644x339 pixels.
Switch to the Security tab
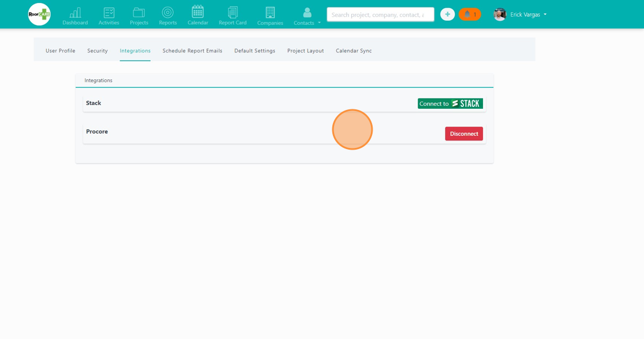[97, 51]
